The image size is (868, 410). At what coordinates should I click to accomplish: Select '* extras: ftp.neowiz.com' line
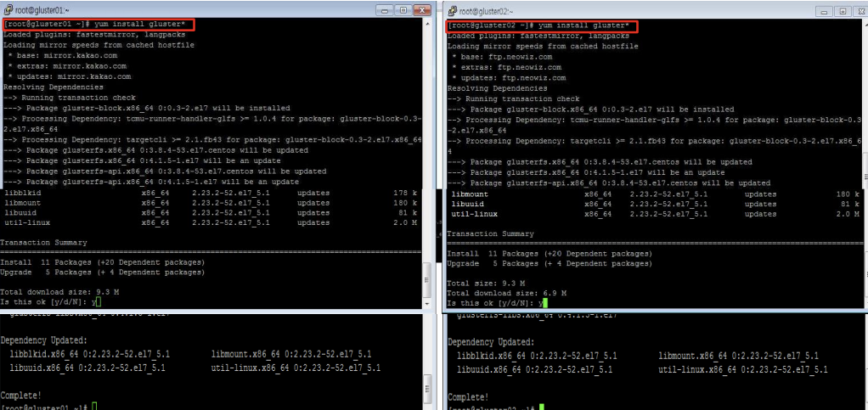506,67
